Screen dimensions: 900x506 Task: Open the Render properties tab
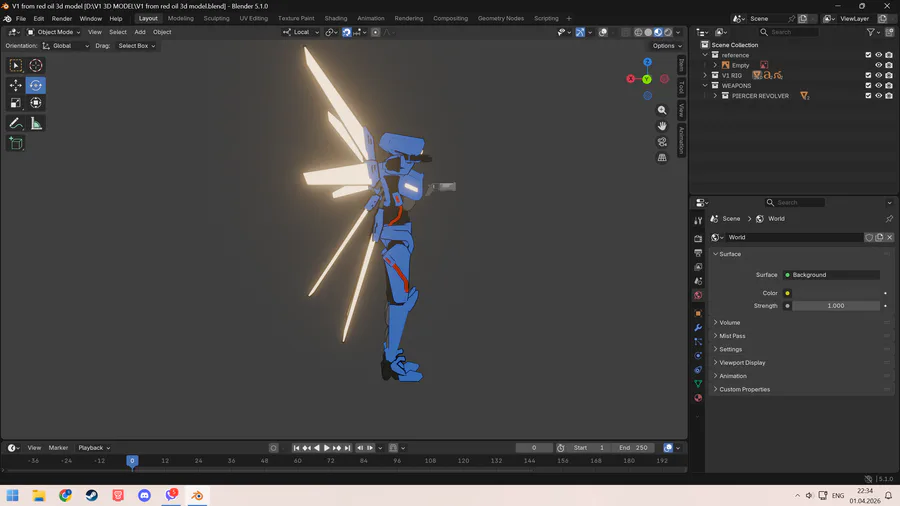pyautogui.click(x=698, y=238)
